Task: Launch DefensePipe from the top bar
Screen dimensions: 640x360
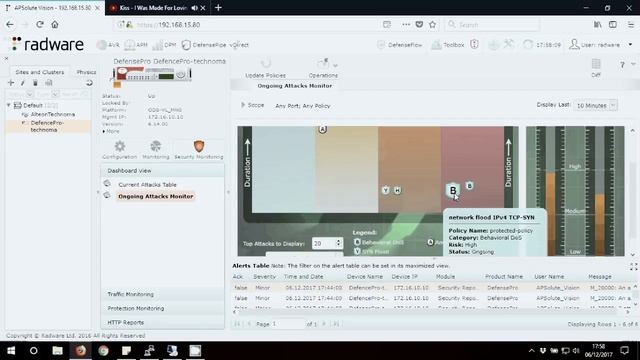Action: click(x=204, y=45)
